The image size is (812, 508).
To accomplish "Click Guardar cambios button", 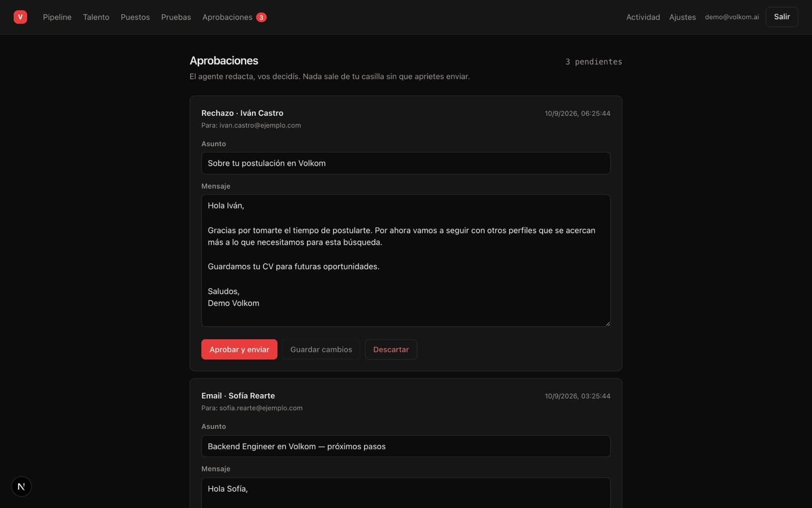I will click(321, 350).
